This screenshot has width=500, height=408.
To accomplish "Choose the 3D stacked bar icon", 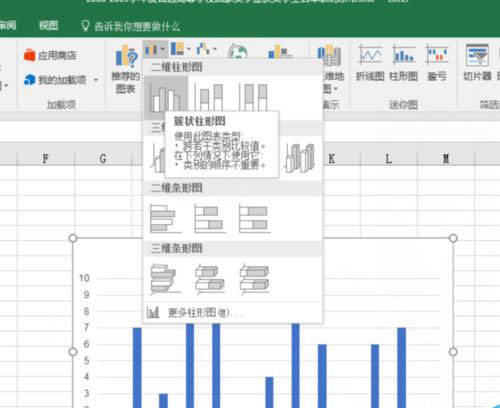I will [210, 279].
